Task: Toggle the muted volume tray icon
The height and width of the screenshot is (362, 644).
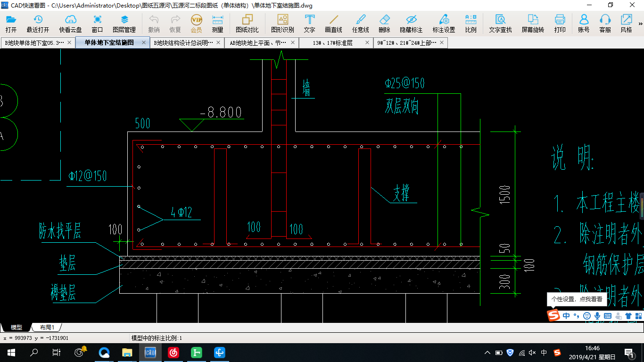Action: [x=533, y=353]
